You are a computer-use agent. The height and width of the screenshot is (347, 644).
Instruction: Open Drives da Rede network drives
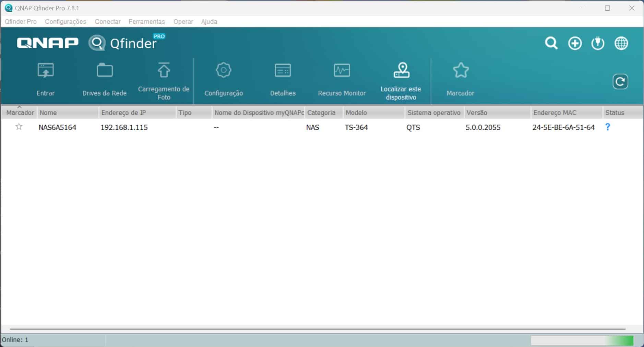[x=105, y=71]
